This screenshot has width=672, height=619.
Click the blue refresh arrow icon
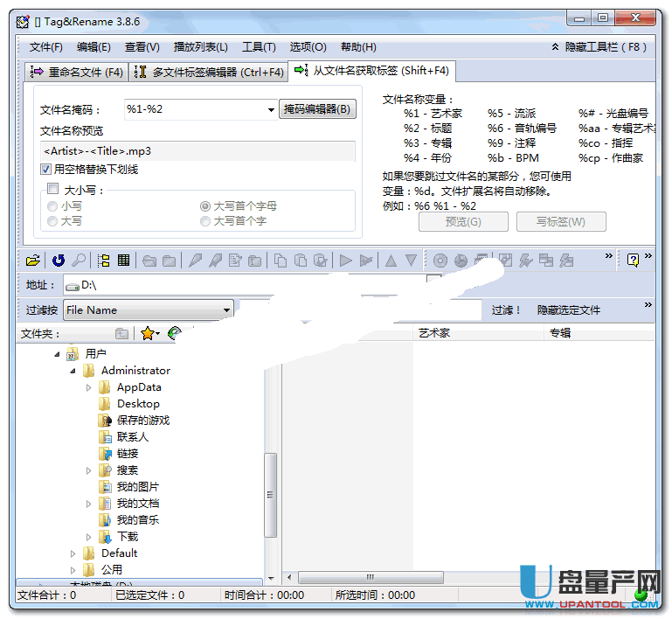point(58,260)
